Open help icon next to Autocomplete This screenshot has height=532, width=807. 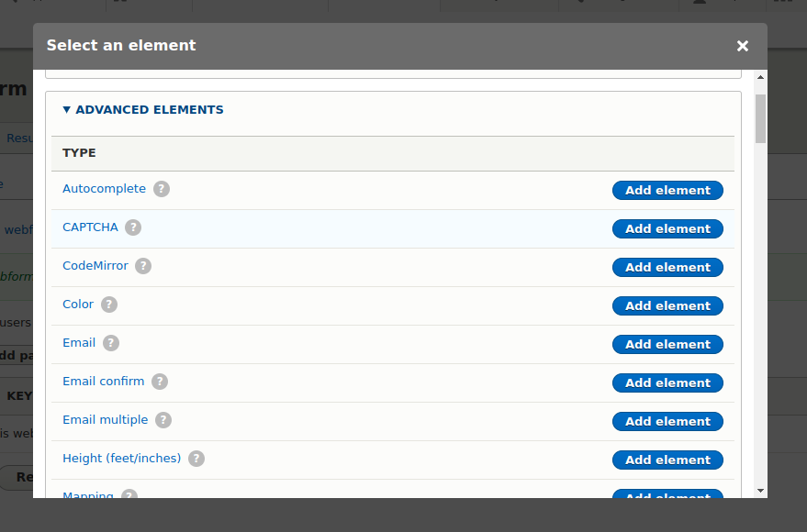click(x=161, y=189)
